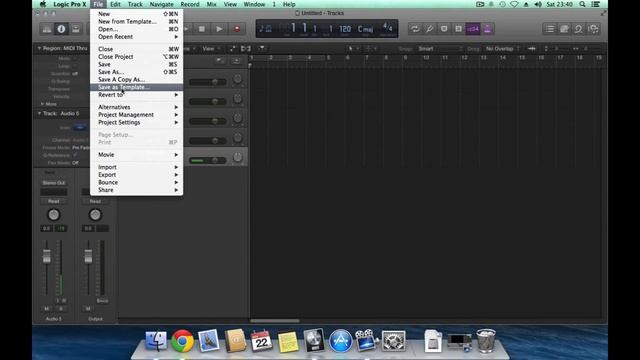Click the Spotlight search icon

click(582, 4)
